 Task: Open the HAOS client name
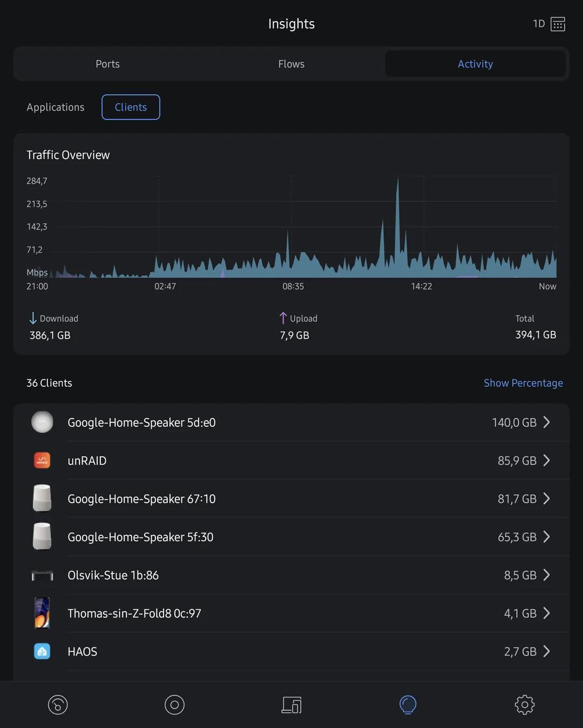[x=82, y=652]
